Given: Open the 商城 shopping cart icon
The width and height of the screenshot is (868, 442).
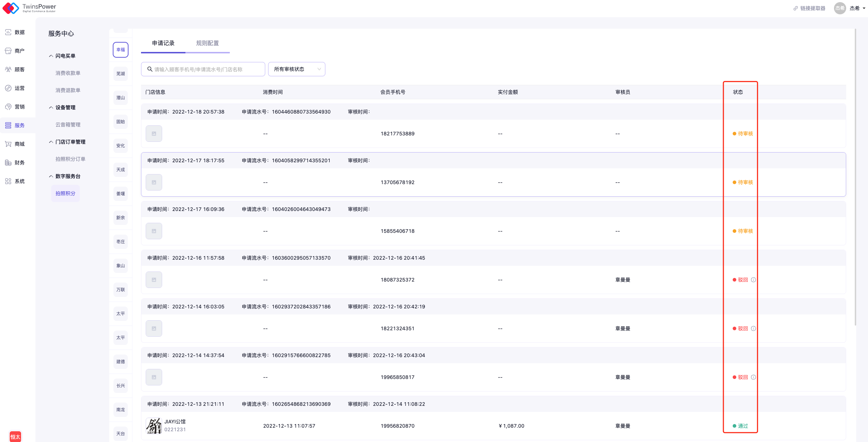Looking at the screenshot, I should tap(8, 144).
